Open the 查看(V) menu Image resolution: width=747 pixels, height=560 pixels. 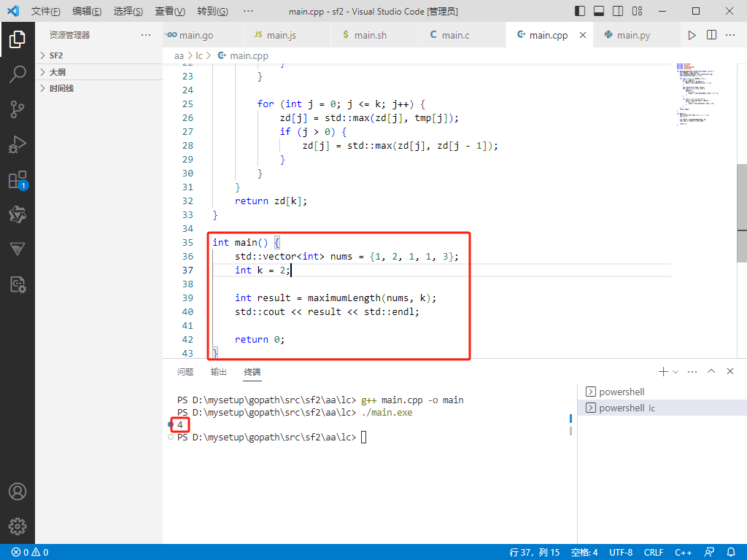pyautogui.click(x=169, y=11)
